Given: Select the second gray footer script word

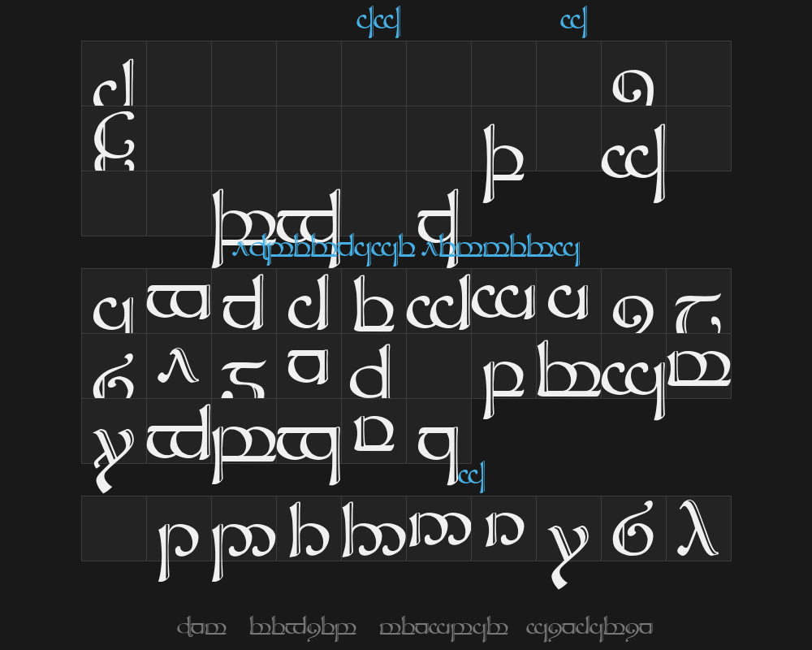Looking at the screenshot, I should tap(302, 628).
